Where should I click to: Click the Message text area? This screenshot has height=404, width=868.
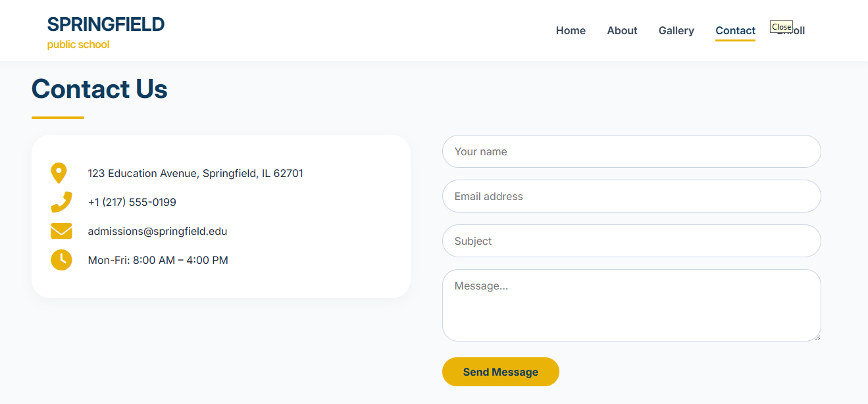pyautogui.click(x=631, y=305)
